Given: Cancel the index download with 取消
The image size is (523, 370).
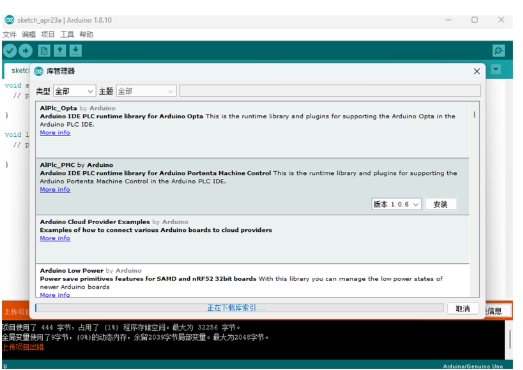Looking at the screenshot, I should point(463,309).
